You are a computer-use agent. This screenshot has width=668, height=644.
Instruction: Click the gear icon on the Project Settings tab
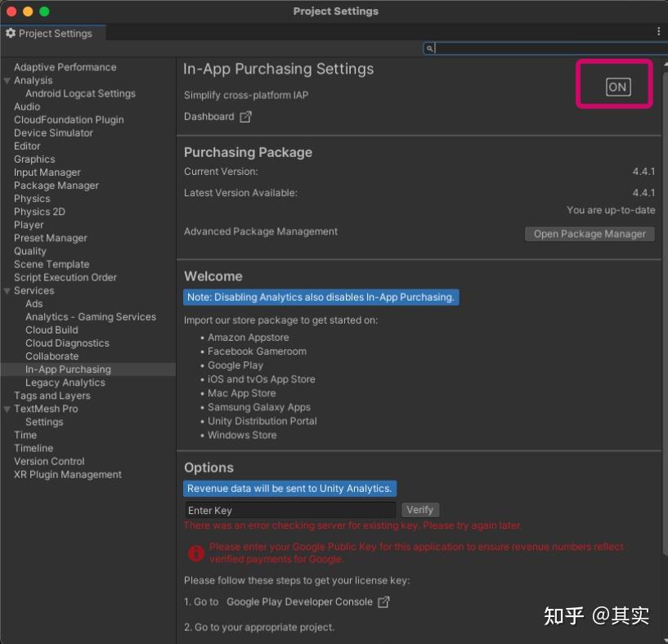click(x=11, y=33)
